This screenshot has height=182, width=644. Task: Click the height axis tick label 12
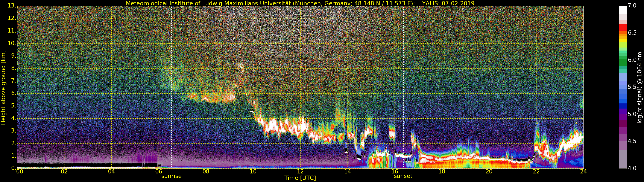tap(12, 18)
